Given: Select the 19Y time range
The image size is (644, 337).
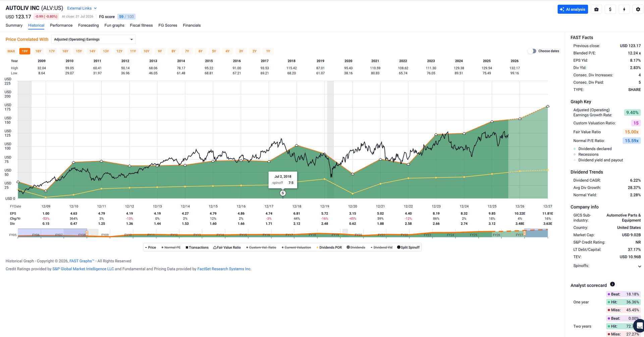Looking at the screenshot, I should point(25,51).
